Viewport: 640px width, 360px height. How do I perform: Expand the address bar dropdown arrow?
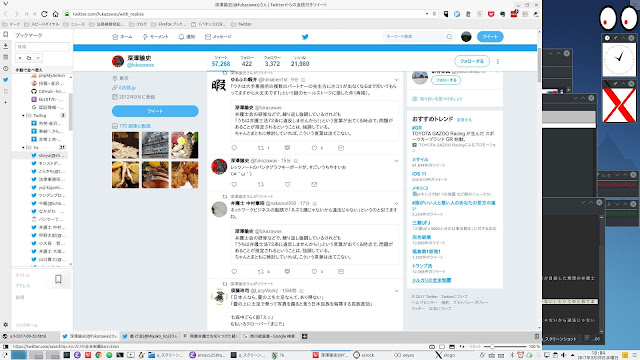coord(427,14)
